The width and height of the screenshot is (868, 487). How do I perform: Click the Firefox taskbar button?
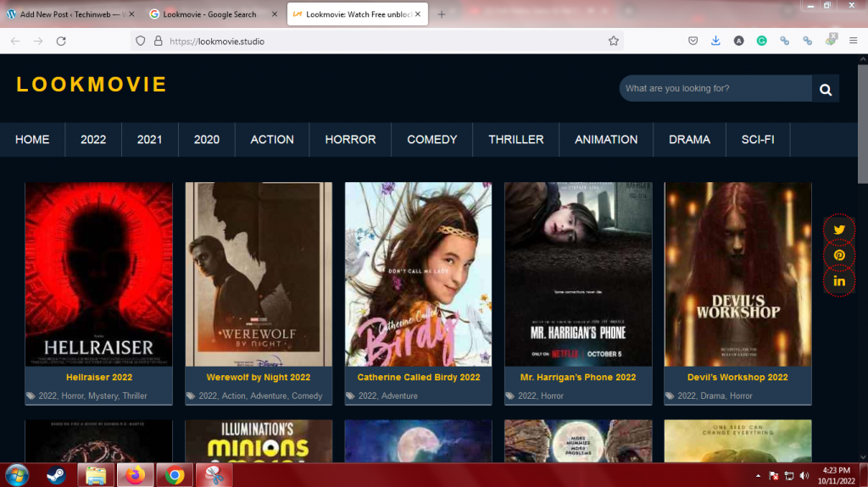coord(135,475)
